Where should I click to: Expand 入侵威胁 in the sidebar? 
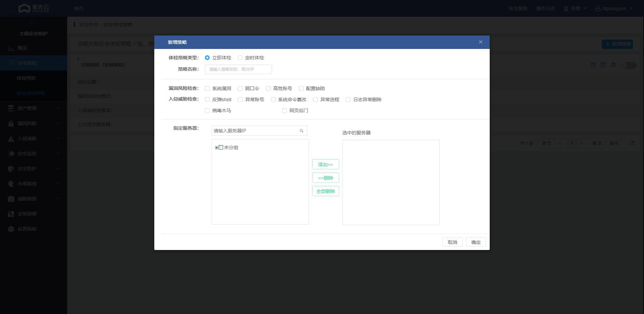click(34, 138)
